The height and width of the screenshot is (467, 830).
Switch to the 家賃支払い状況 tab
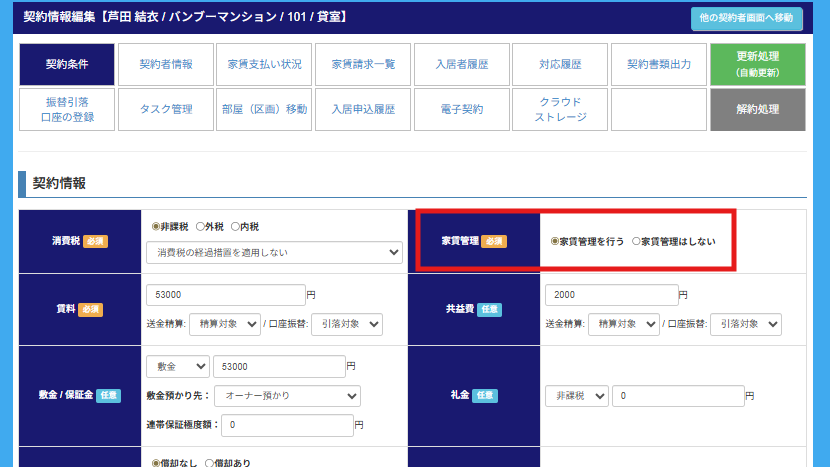[264, 64]
